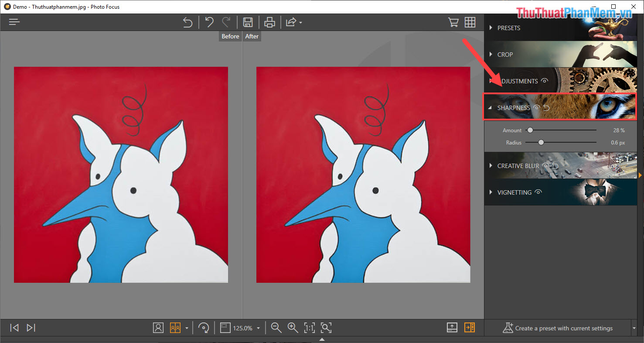
Task: Open the hamburger menu
Action: pyautogui.click(x=14, y=21)
